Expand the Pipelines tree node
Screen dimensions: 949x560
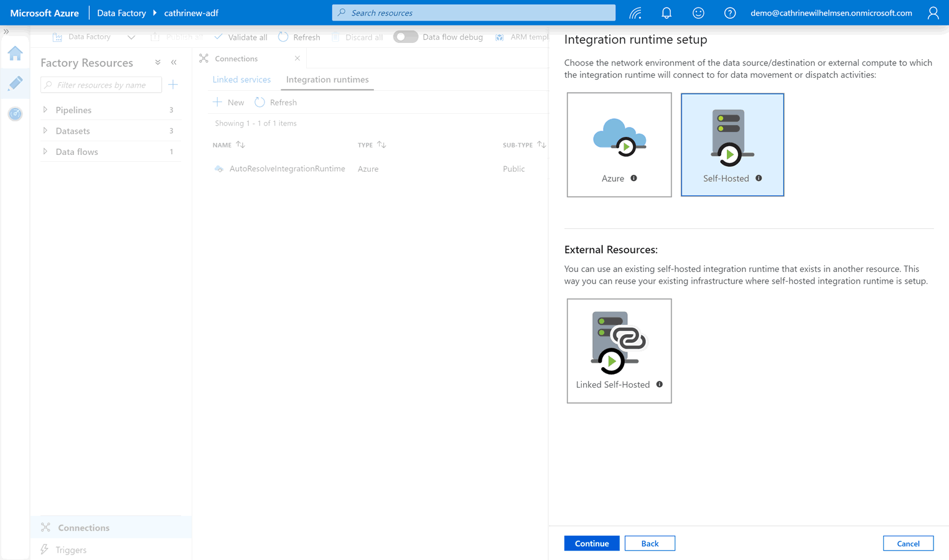point(45,110)
